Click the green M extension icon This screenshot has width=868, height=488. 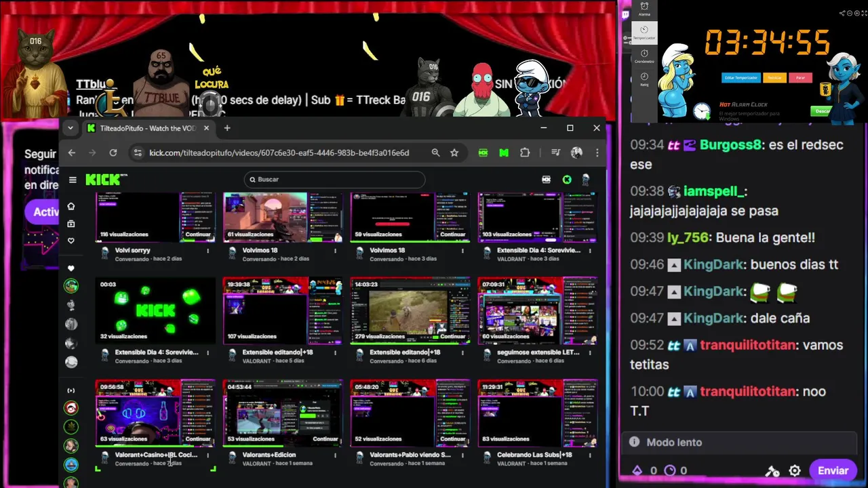[504, 153]
